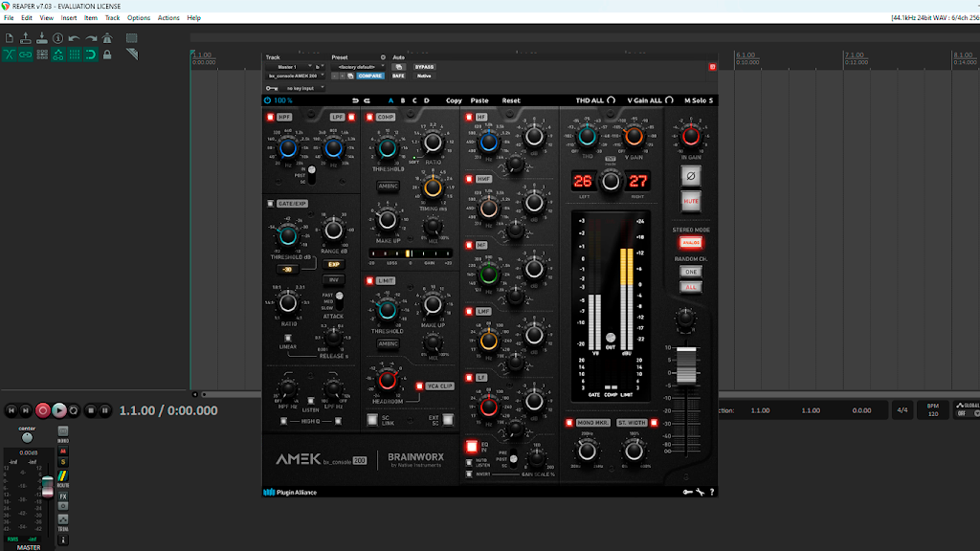Click the New Project toolbar icon

coord(10,38)
